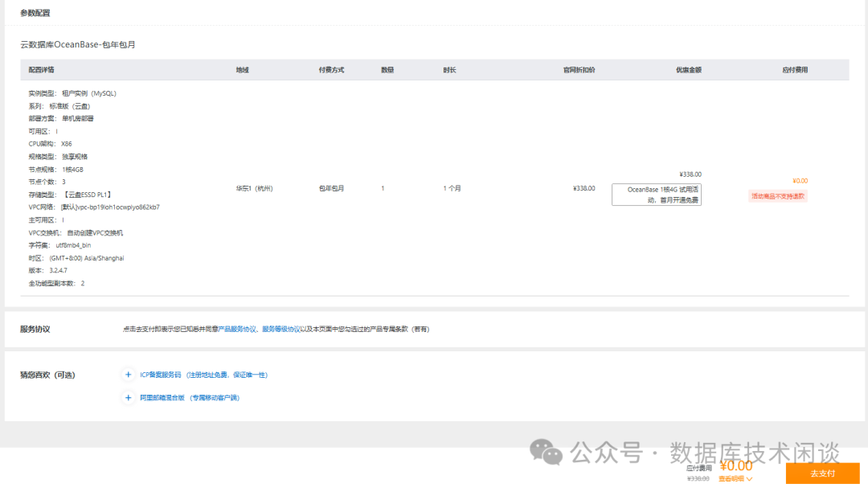Select the 地域 column header
The height and width of the screenshot is (488, 868).
[x=243, y=70]
